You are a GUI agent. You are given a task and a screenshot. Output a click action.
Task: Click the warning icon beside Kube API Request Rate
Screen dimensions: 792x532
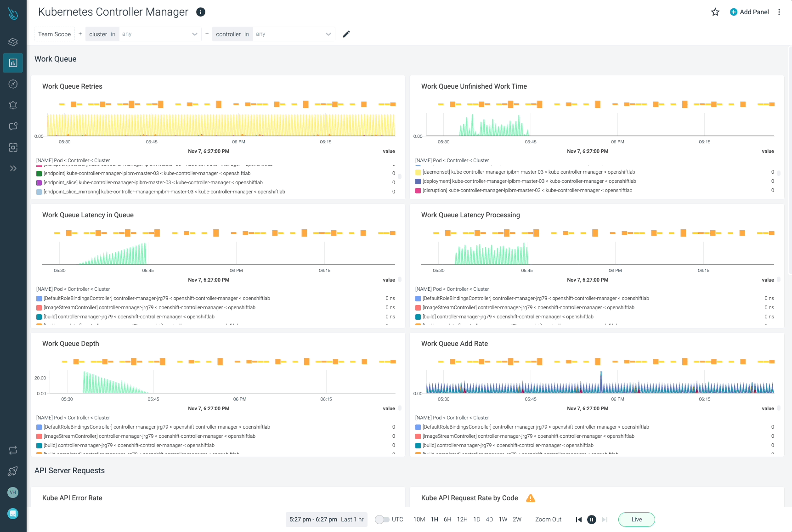(531, 498)
